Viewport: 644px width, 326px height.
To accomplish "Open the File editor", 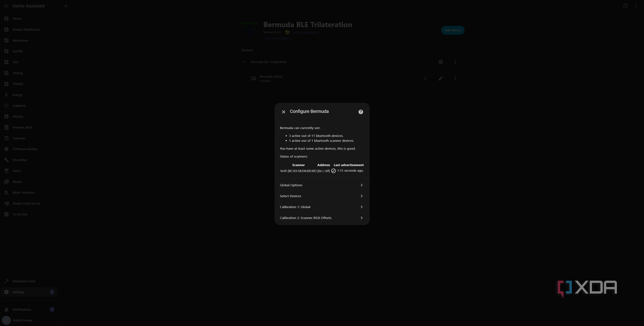I will point(28,160).
